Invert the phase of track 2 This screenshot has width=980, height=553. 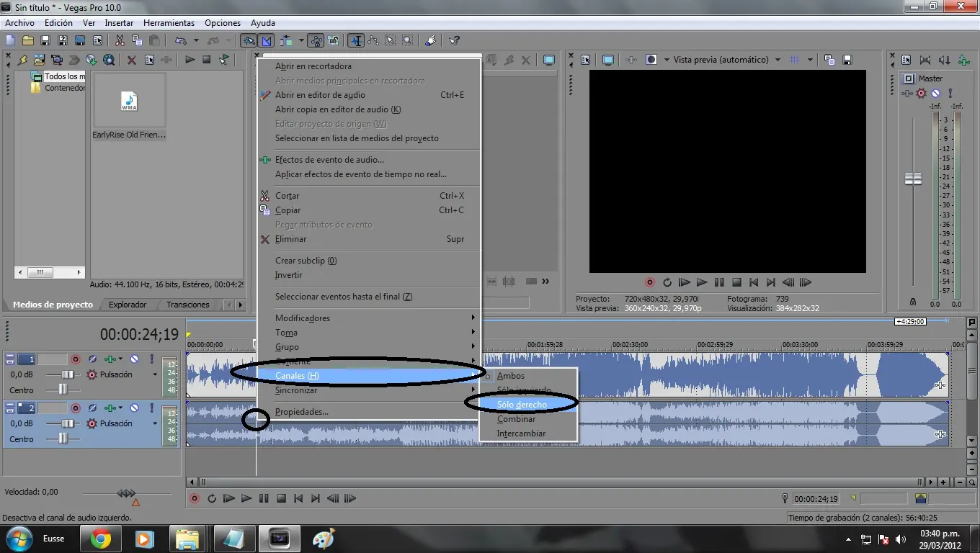coord(92,408)
